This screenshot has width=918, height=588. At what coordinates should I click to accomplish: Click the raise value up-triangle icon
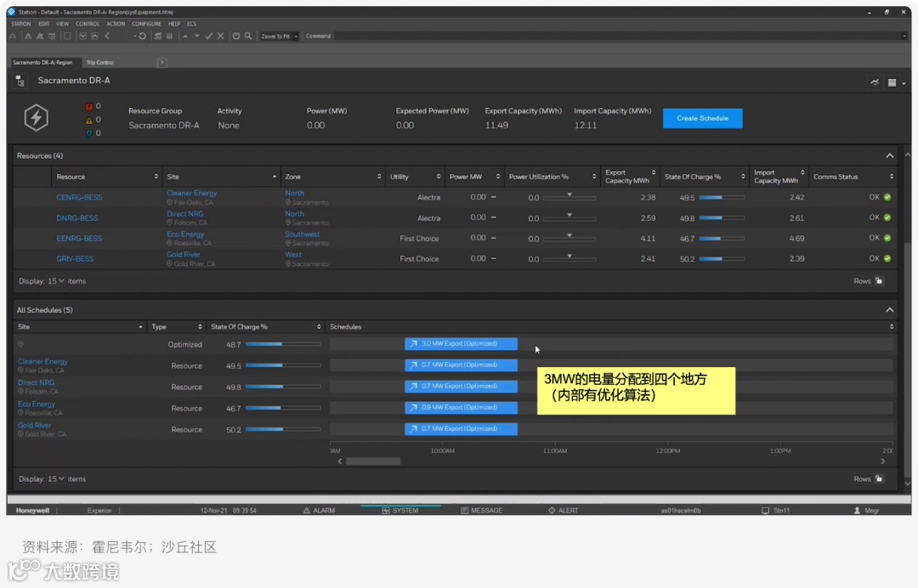pyautogui.click(x=185, y=37)
